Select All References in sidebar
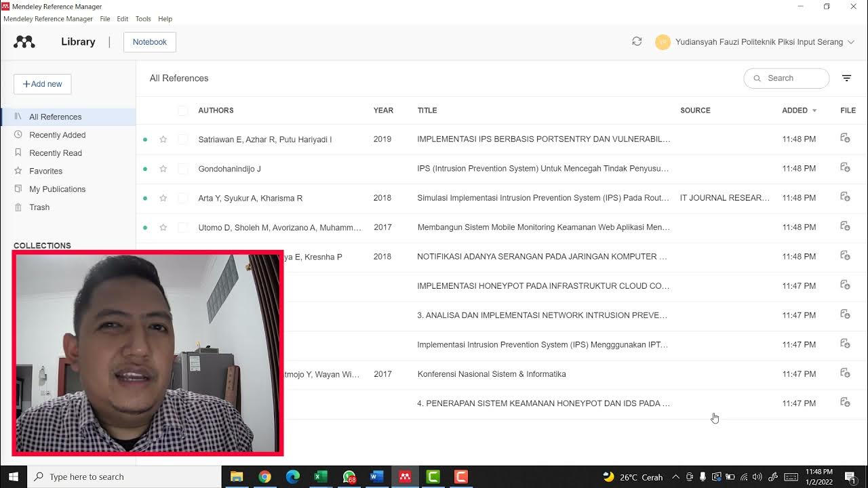 68,117
